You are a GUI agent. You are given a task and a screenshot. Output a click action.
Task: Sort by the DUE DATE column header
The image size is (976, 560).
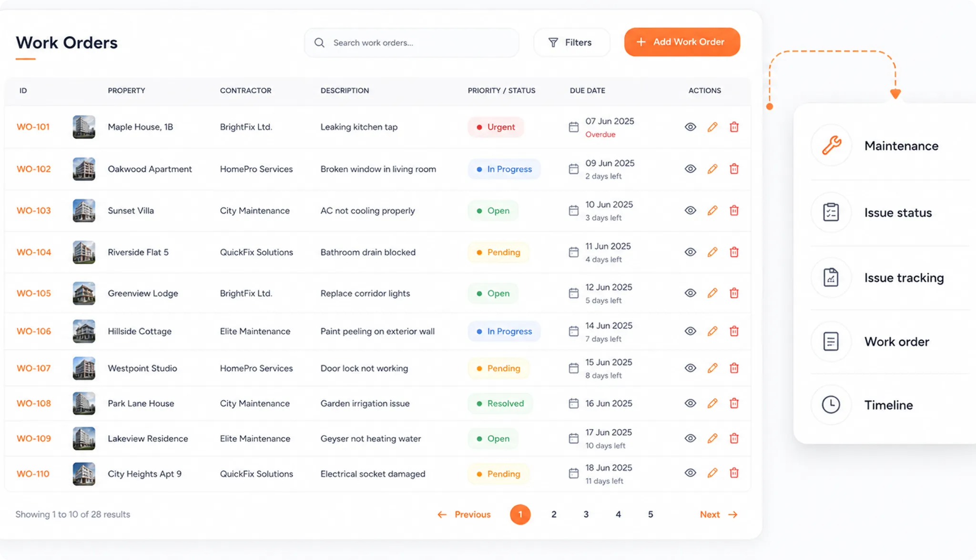[588, 90]
